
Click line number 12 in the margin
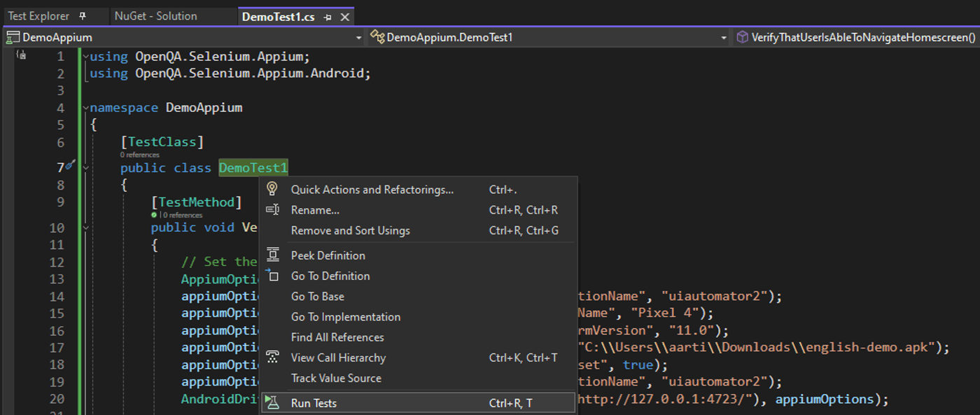(x=57, y=262)
